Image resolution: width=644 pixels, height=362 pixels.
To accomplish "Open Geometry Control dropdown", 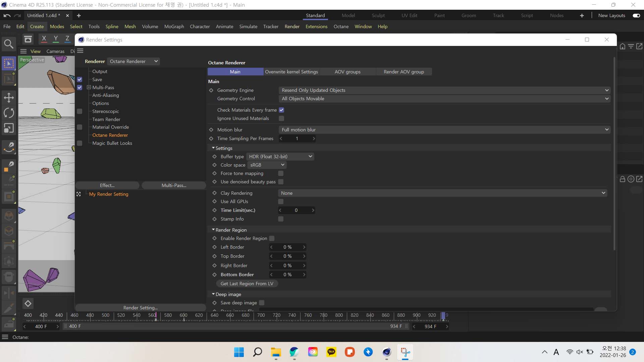I will 444,99.
